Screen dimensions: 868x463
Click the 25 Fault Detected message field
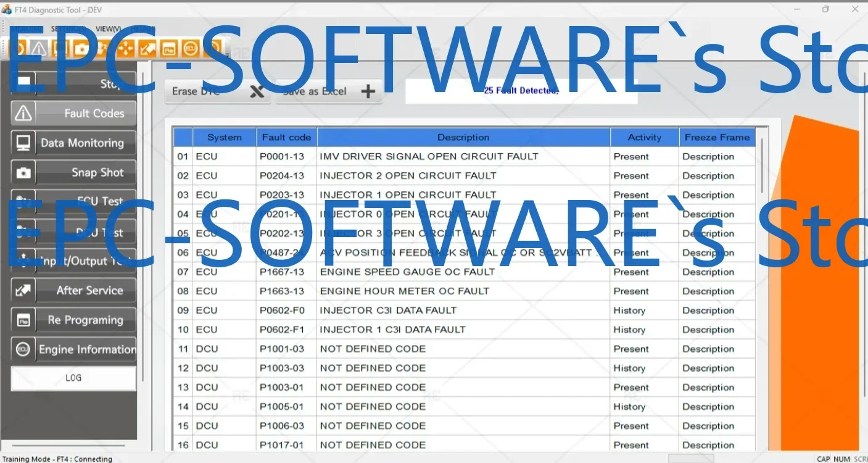pyautogui.click(x=521, y=91)
